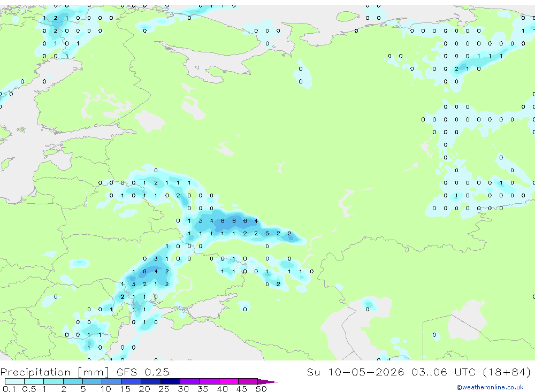This screenshot has width=535, height=392.
Task: Click the '25' legend scale label
Action: 164,389
